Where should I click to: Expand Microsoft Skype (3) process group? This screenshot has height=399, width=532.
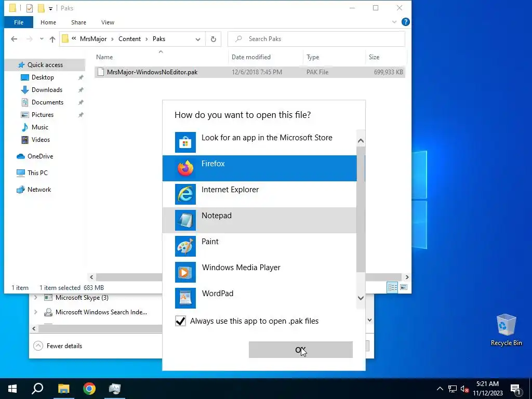tap(36, 298)
